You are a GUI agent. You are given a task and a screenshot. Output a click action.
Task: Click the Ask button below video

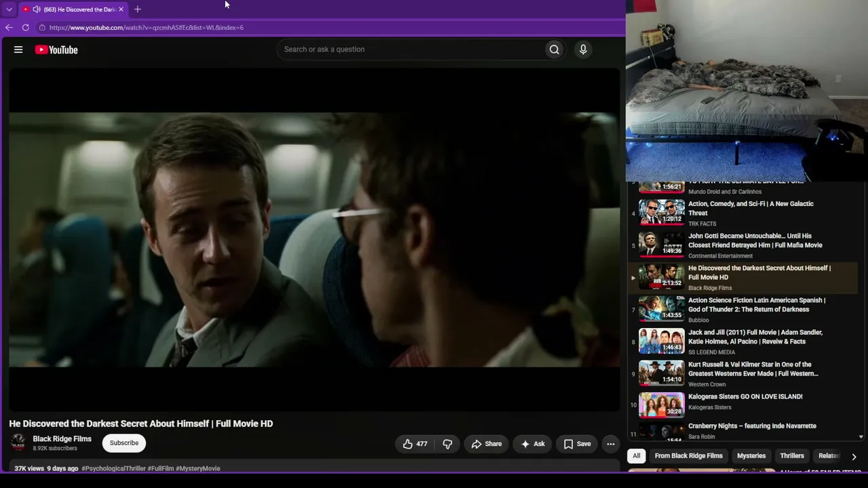point(532,444)
